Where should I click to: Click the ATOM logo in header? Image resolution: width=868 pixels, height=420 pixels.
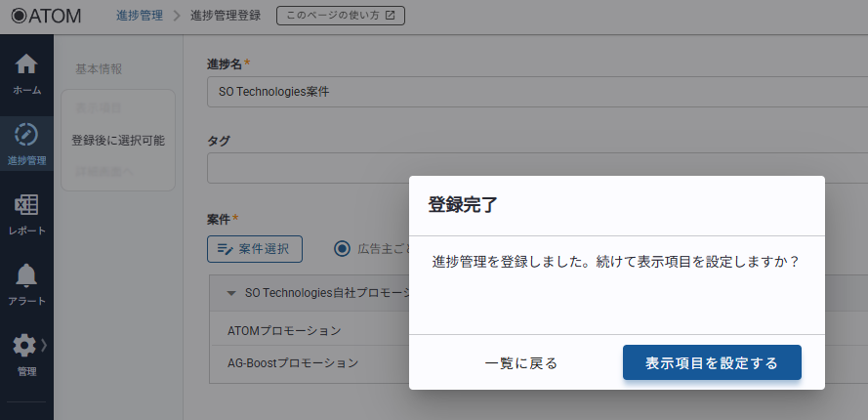(46, 16)
